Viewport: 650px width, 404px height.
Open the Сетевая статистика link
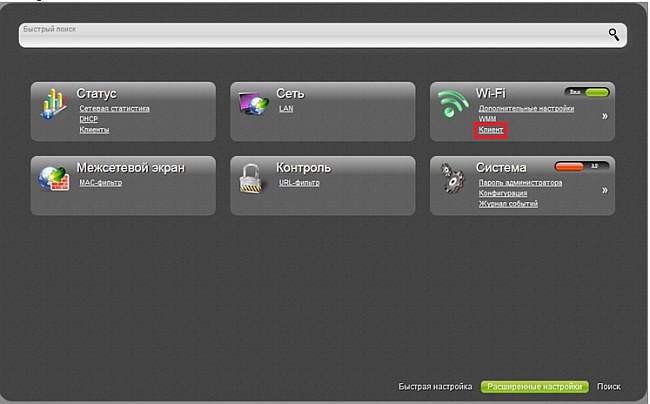pyautogui.click(x=114, y=108)
